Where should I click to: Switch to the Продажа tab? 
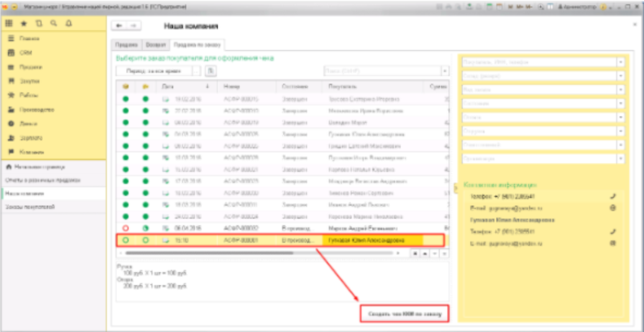pyautogui.click(x=126, y=45)
